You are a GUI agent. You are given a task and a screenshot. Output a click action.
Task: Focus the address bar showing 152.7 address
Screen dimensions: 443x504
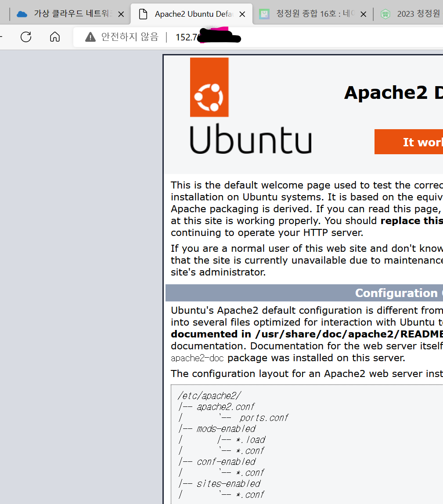pos(258,37)
